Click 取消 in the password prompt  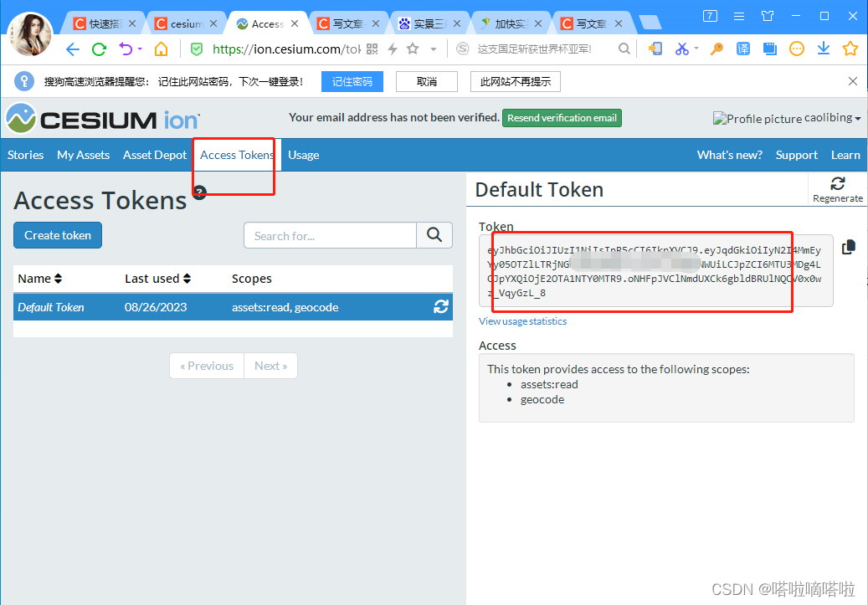pyautogui.click(x=427, y=82)
